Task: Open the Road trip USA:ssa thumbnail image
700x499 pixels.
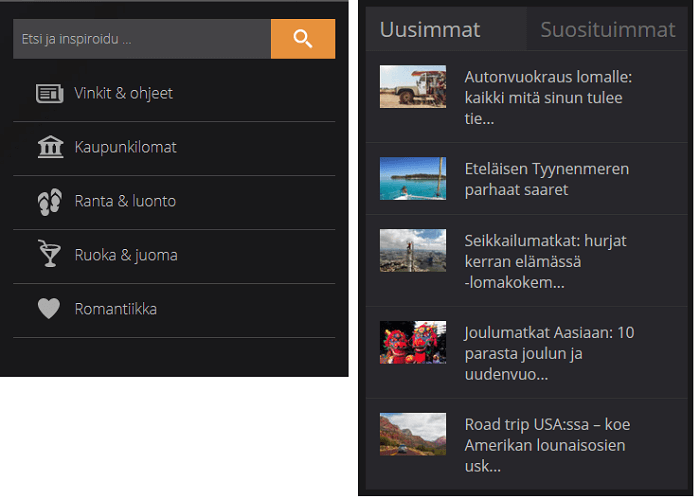Action: pos(413,434)
